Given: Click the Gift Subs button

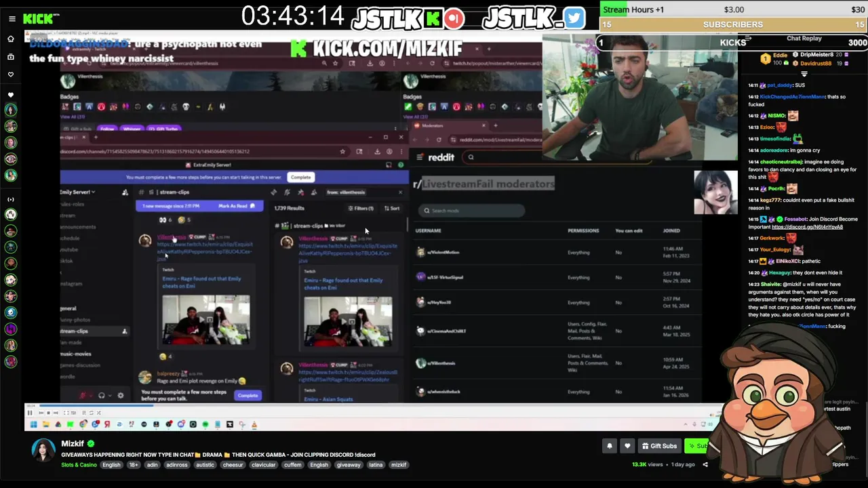Looking at the screenshot, I should pos(659,446).
